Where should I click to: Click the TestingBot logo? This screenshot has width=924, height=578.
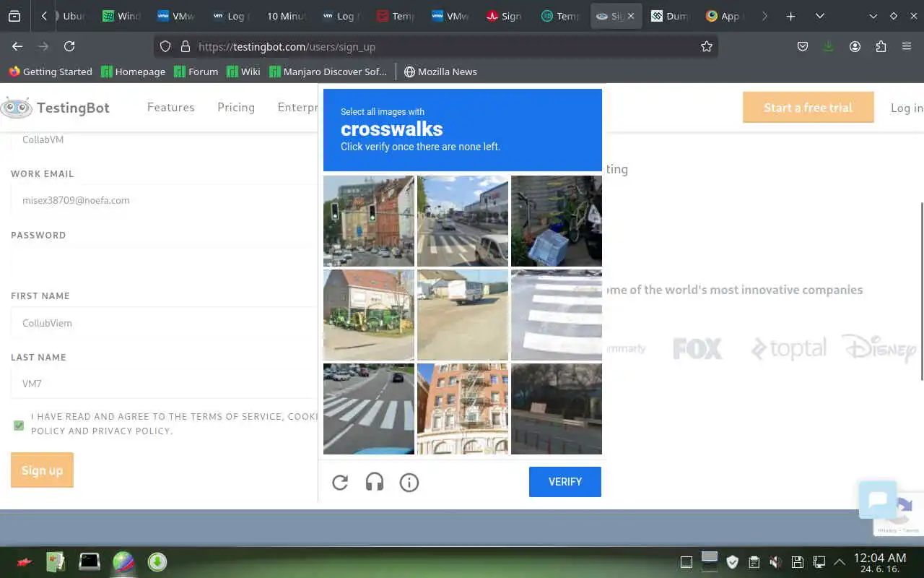pyautogui.click(x=56, y=108)
